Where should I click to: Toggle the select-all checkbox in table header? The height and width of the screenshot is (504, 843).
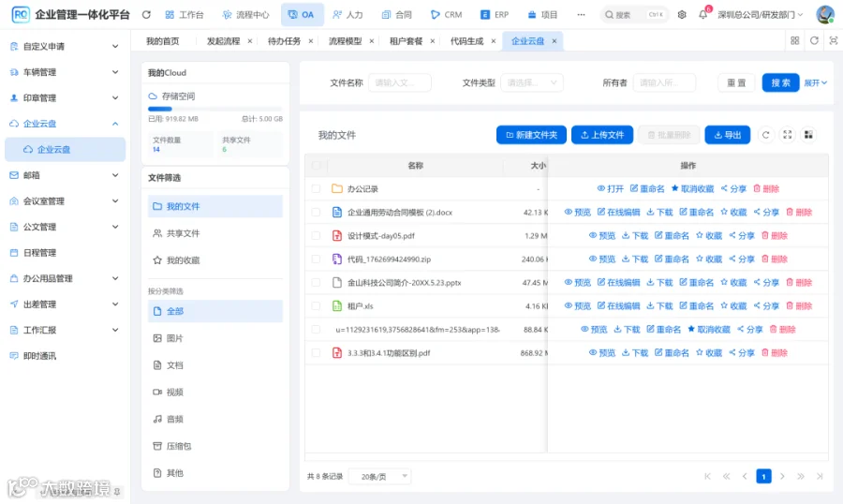(317, 165)
